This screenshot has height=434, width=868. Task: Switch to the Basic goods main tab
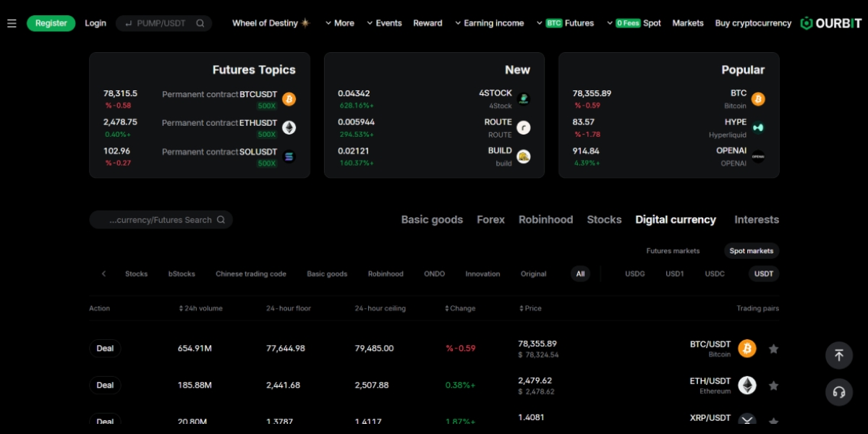point(432,220)
